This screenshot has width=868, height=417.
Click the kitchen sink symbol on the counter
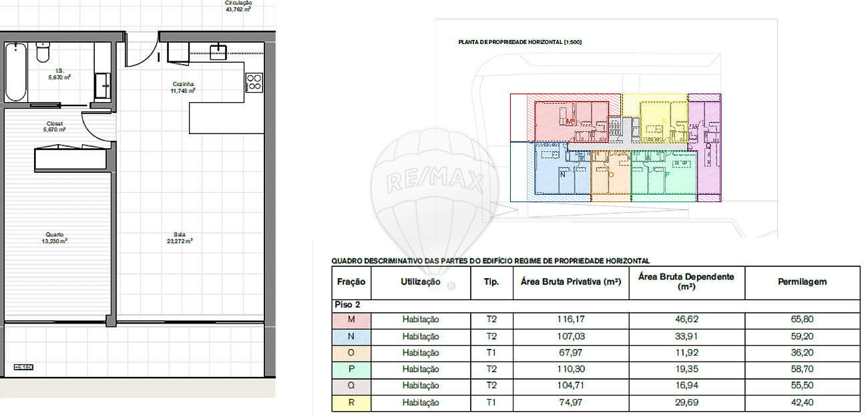point(218,51)
